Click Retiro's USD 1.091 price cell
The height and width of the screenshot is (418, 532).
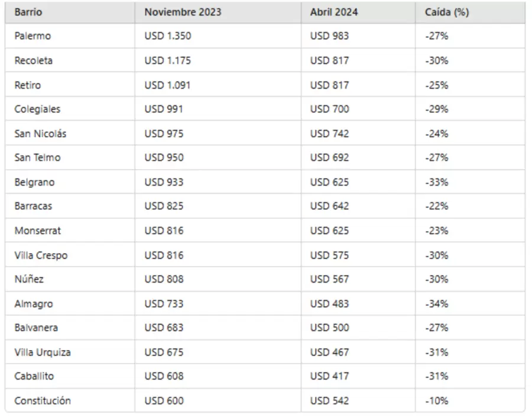pyautogui.click(x=168, y=85)
